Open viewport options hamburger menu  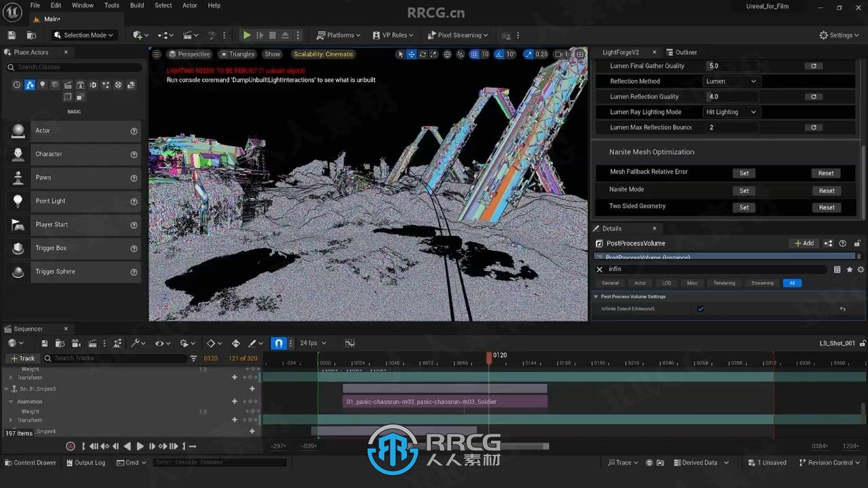[x=157, y=54]
